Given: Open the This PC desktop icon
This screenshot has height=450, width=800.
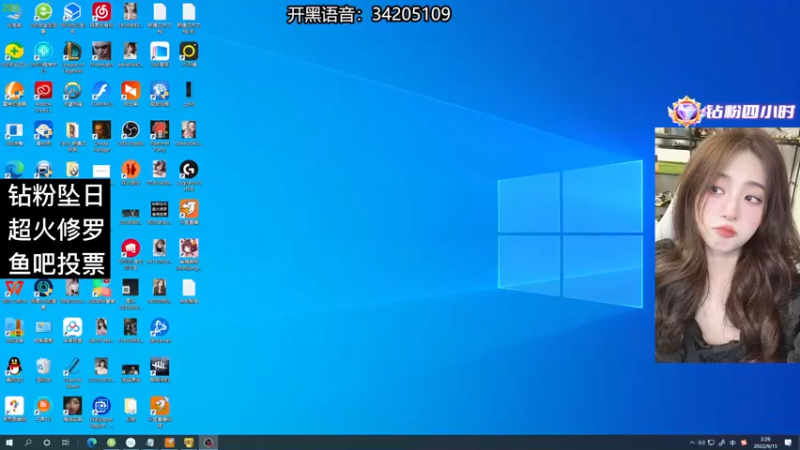Looking at the screenshot, I should tap(14, 12).
